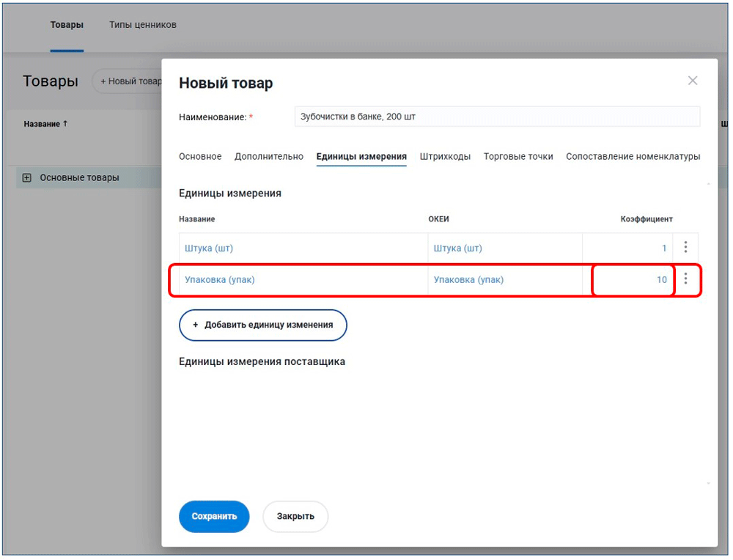Sort the list by the Название column
The width and height of the screenshot is (733, 560).
45,124
